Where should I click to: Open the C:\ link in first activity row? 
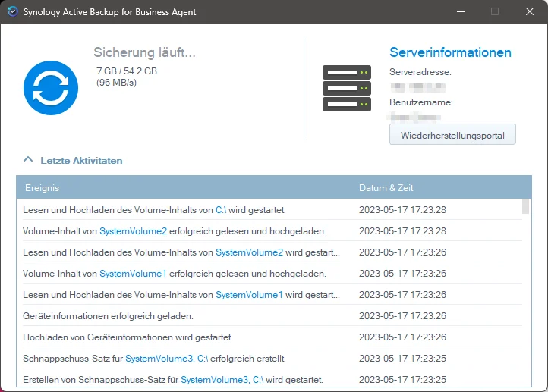(221, 210)
